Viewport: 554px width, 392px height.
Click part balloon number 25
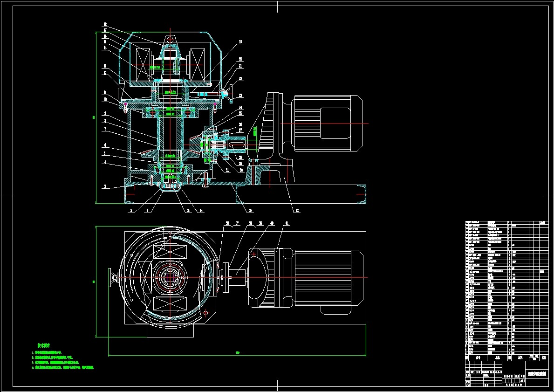tap(240, 113)
